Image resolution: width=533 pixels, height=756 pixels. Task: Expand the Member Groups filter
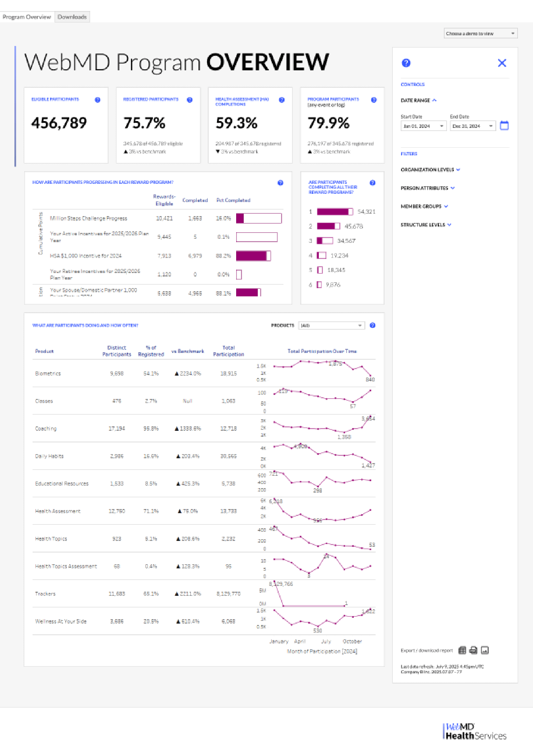pos(424,206)
